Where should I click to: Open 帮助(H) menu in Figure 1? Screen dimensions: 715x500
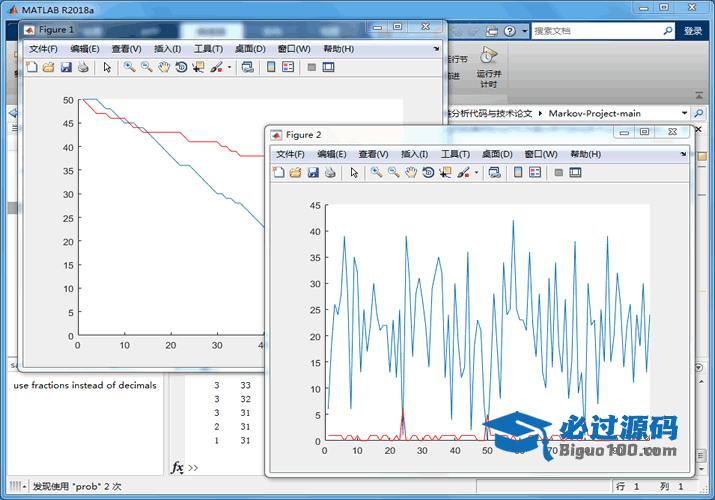(x=338, y=49)
